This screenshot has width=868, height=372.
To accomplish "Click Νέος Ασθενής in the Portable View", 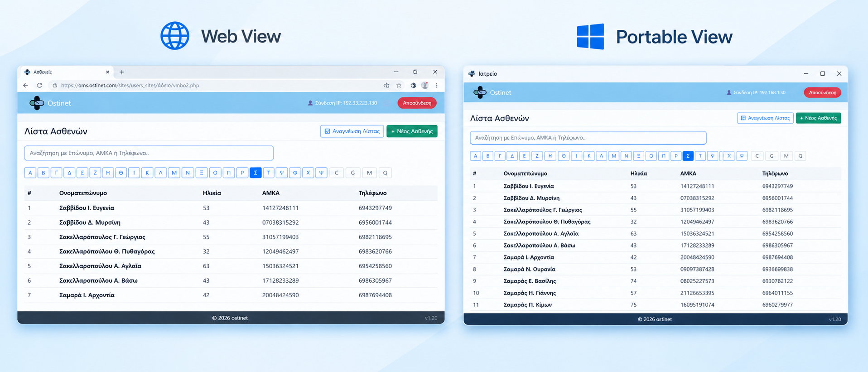I will coord(818,118).
